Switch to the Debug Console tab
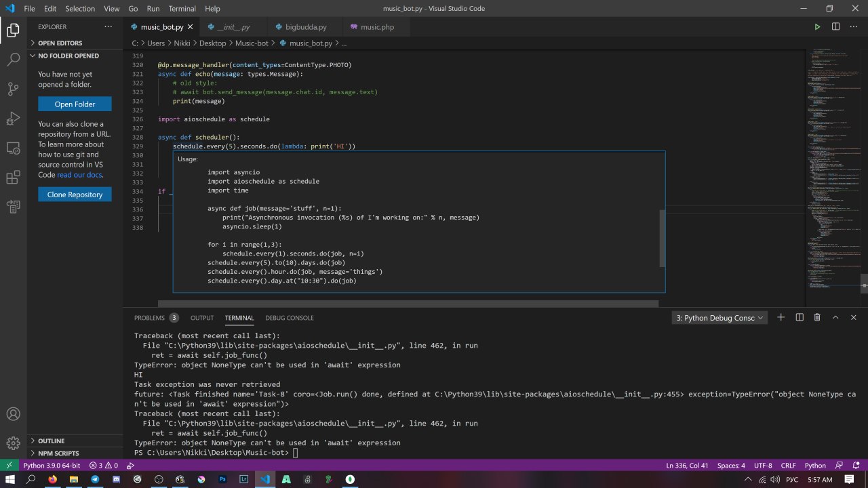The width and height of the screenshot is (868, 488). pyautogui.click(x=289, y=318)
